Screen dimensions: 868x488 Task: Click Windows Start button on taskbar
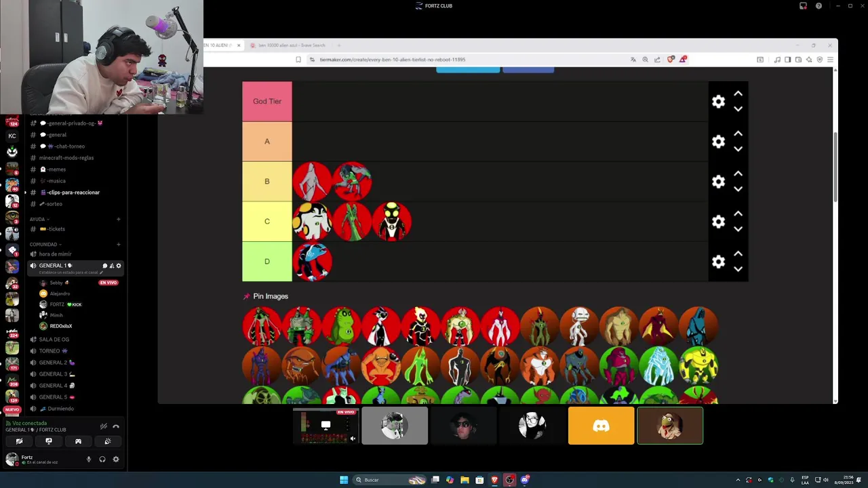[x=344, y=480]
